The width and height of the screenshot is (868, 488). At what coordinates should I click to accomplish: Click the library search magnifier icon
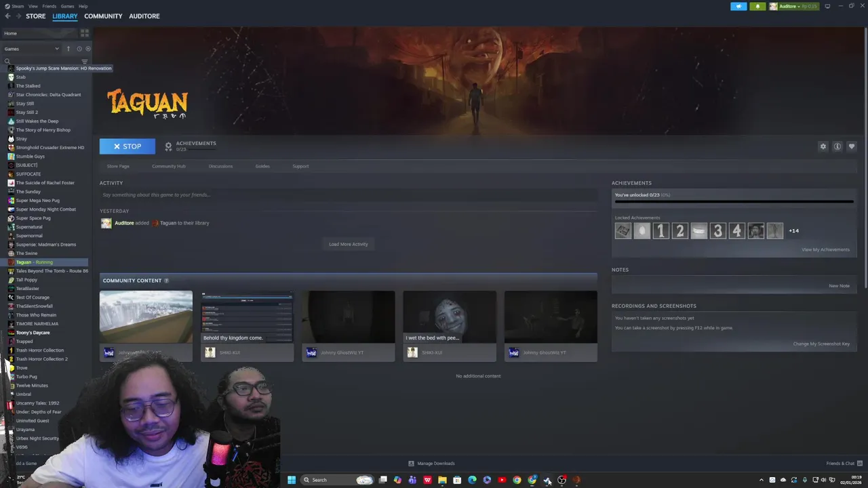(7, 62)
